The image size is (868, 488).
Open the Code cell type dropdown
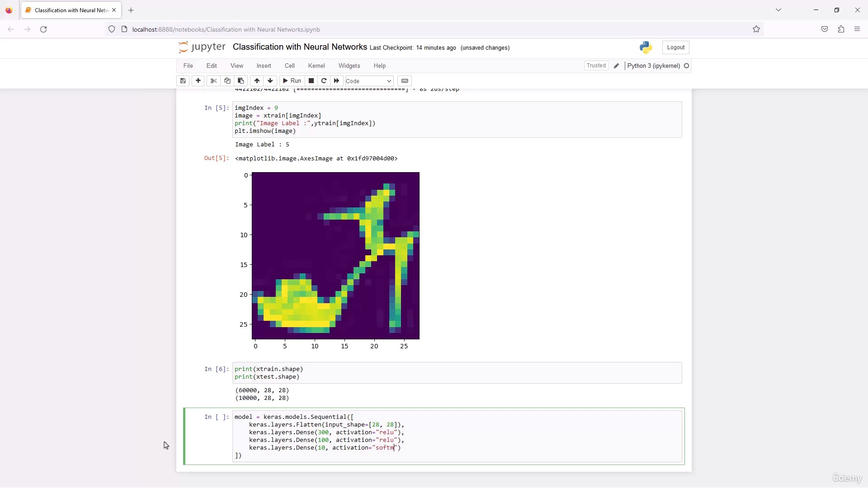point(369,81)
